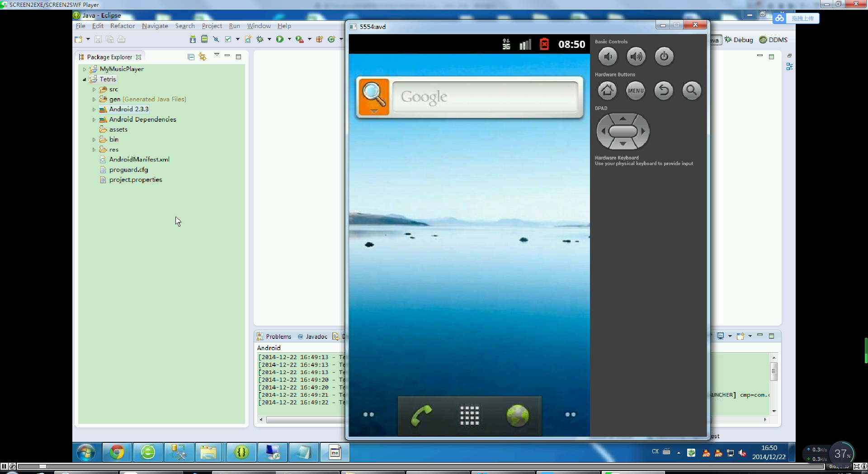Click the emulator Back hardware button
Viewport: 868px width, 474px height.
664,90
